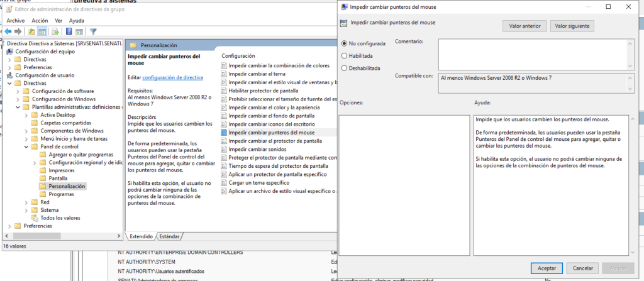
Task: Click right arrow of tree pane horizontal scrollbar
Action: click(x=120, y=236)
